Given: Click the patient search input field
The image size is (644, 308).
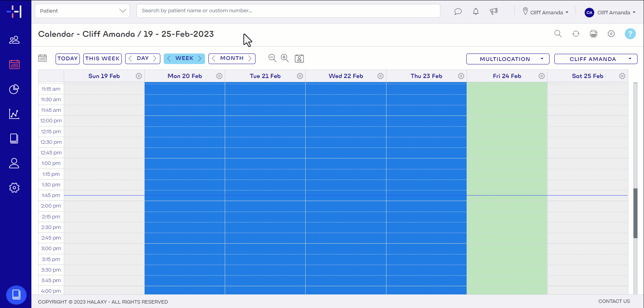Looking at the screenshot, I should tap(288, 11).
